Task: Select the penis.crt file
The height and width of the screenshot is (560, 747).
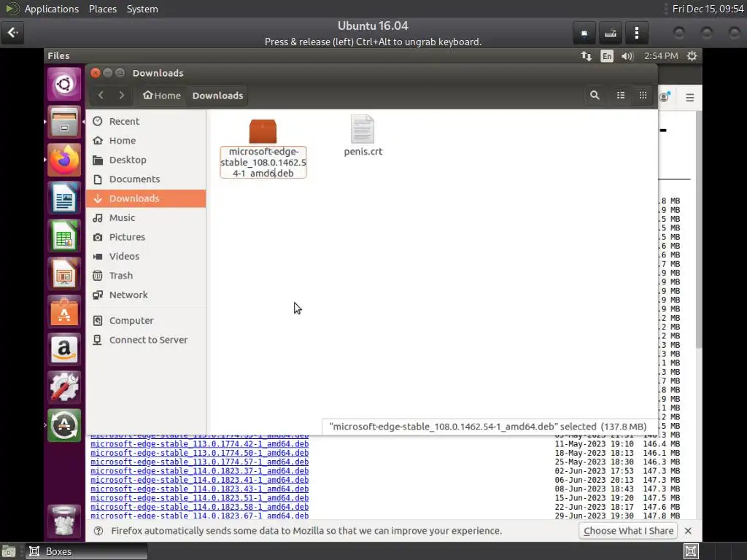Action: (x=363, y=136)
